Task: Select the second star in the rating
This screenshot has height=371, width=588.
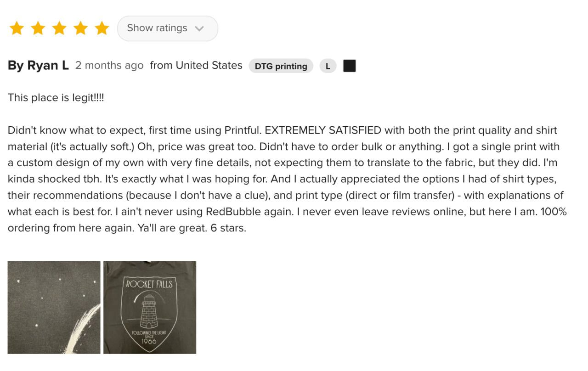Action: tap(38, 28)
